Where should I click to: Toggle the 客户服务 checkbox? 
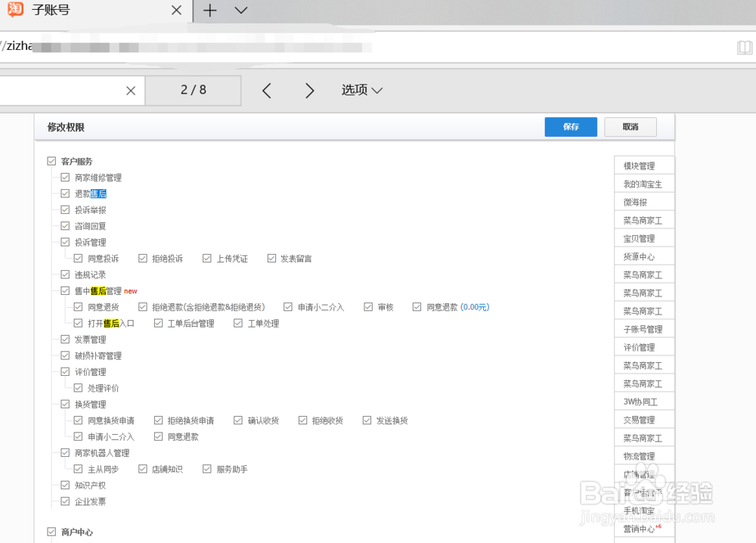tap(51, 161)
